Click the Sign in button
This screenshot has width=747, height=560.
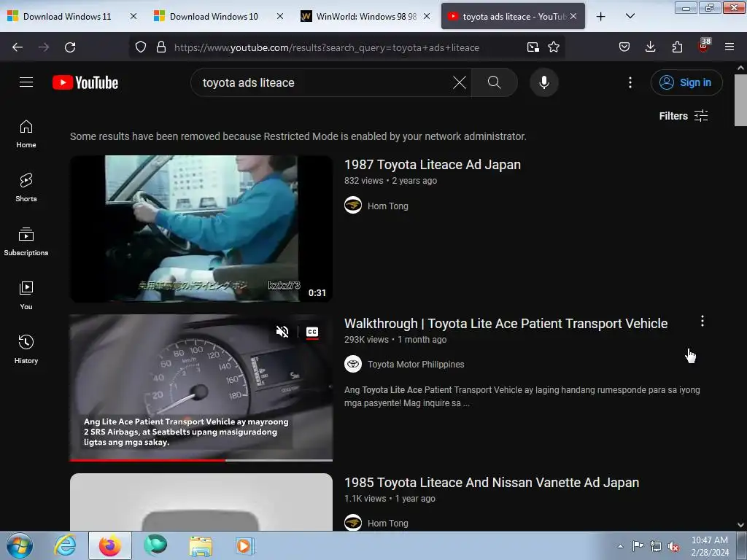686,82
